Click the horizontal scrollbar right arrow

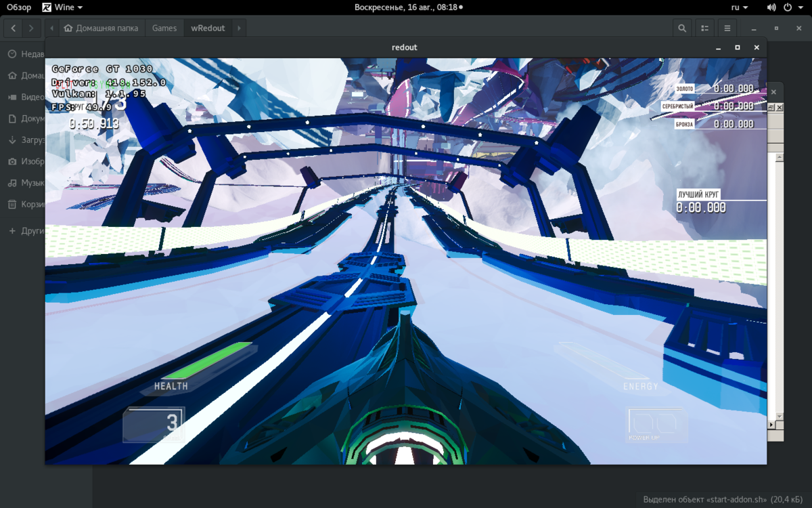[x=771, y=425]
